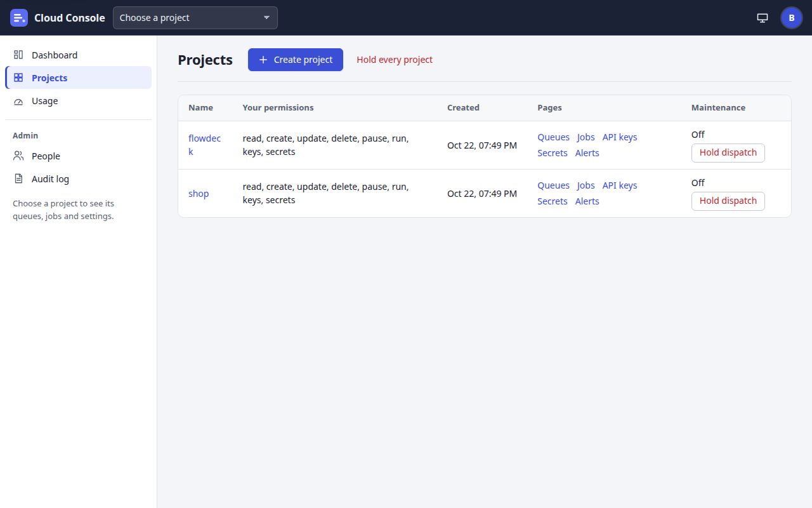Select Usage in the sidebar
The width and height of the screenshot is (812, 508).
(79, 101)
